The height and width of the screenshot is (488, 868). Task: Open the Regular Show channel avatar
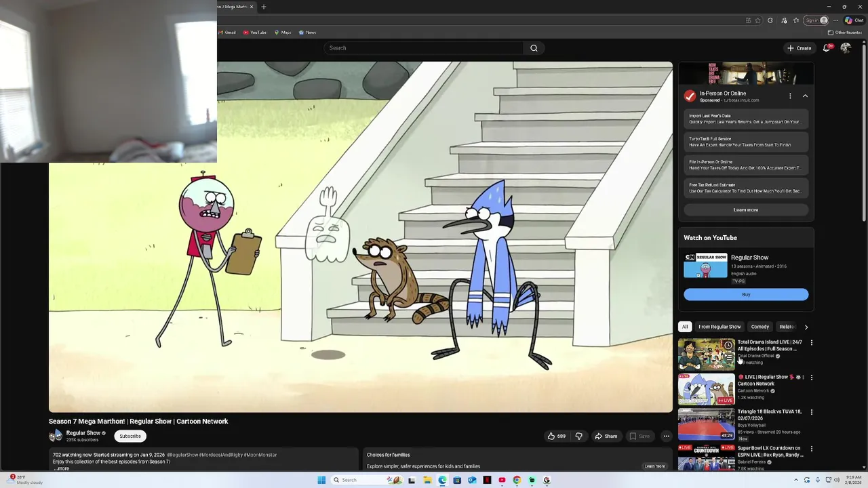[x=56, y=436]
